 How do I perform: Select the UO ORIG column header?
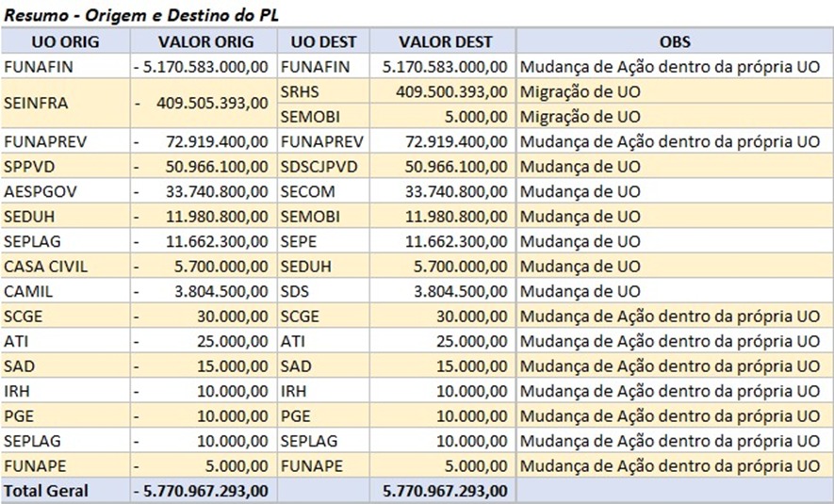[65, 41]
